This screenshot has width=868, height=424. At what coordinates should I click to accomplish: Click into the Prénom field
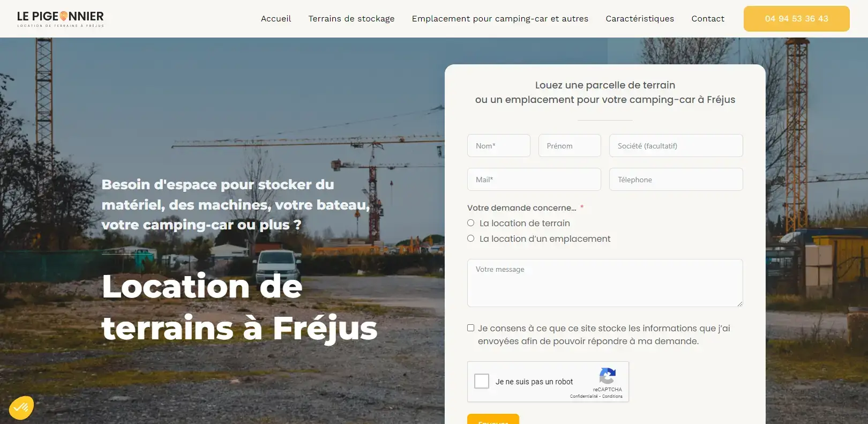point(570,146)
